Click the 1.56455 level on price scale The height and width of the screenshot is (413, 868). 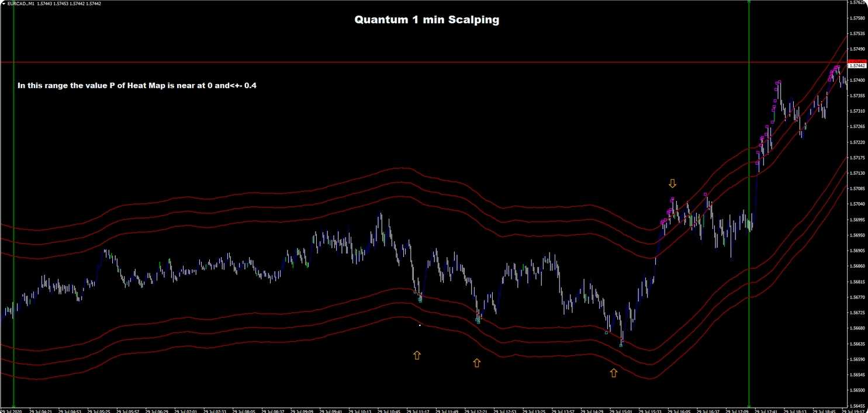857,405
